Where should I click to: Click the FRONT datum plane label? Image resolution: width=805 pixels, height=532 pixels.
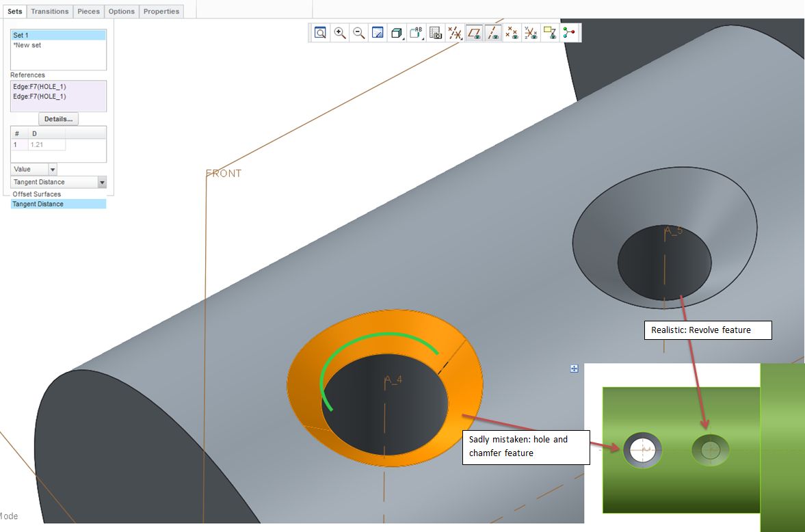(x=224, y=174)
